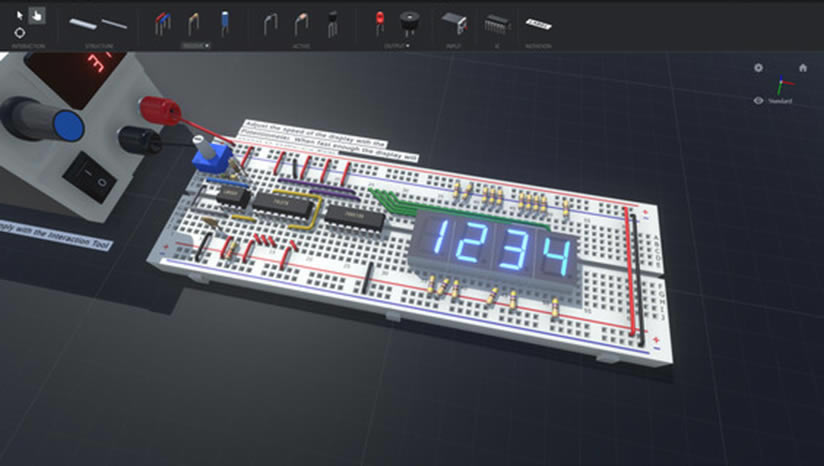Reset camera with the home button

coord(802,68)
